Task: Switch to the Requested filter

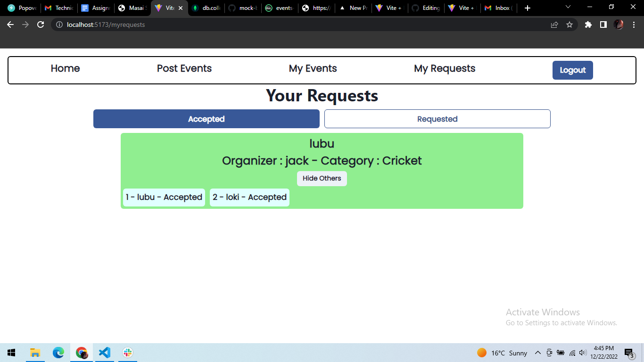Action: 437,119
